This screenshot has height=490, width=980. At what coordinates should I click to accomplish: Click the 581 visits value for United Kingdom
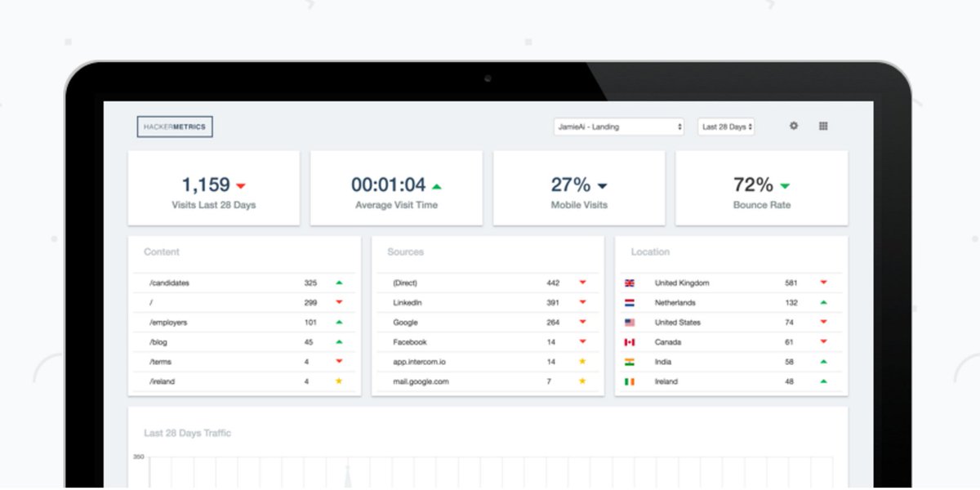point(791,283)
